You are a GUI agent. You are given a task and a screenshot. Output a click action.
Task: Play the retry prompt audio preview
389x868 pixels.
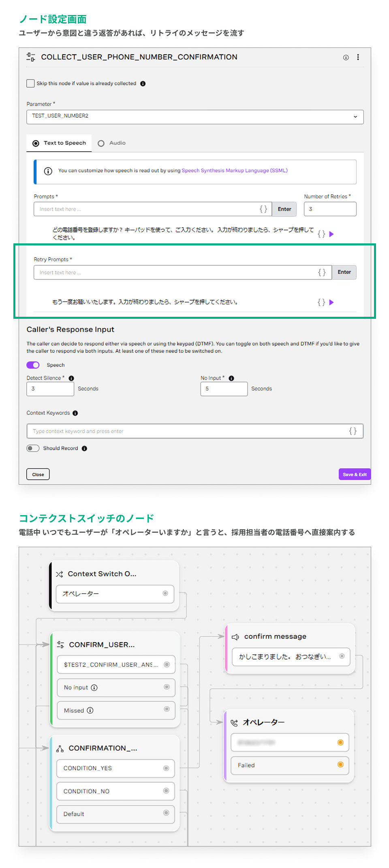tap(331, 302)
